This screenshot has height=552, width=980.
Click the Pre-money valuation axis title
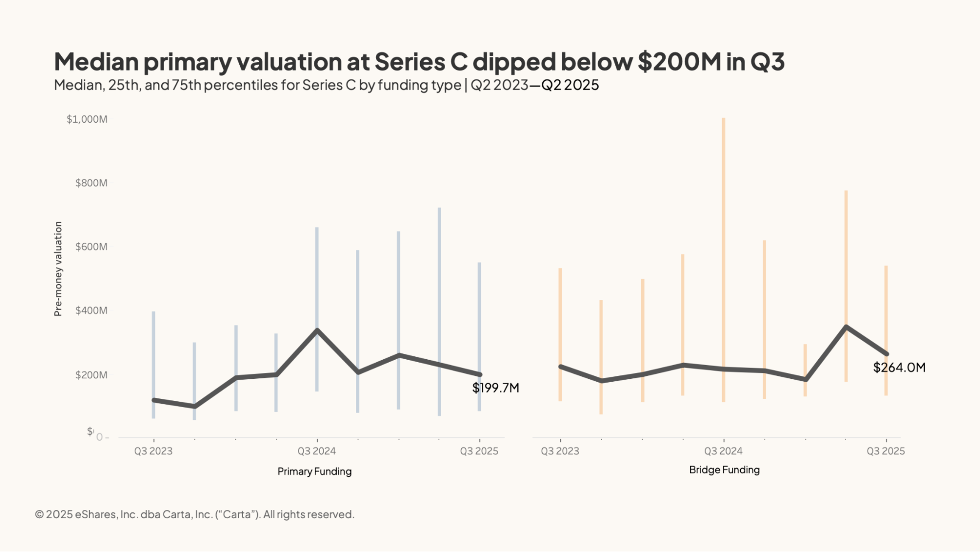58,269
